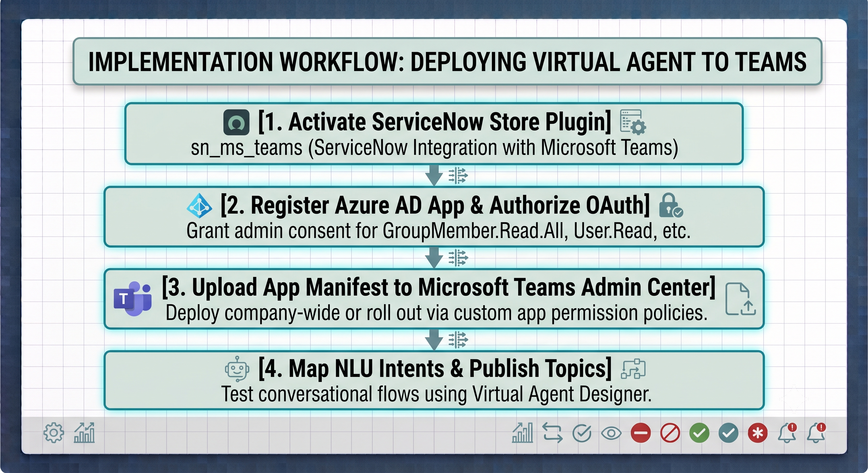Click the file upload icon in step 3
This screenshot has height=473, width=868.
point(741,299)
